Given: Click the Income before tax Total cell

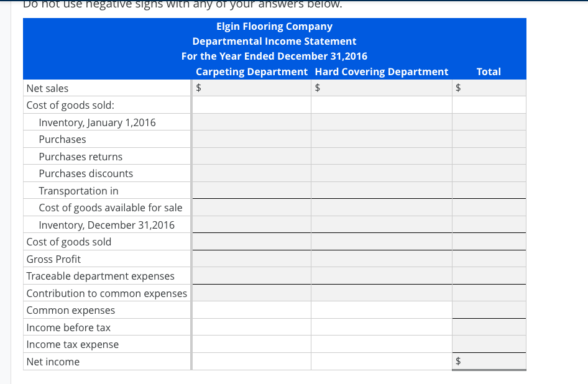Looking at the screenshot, I should point(489,327).
